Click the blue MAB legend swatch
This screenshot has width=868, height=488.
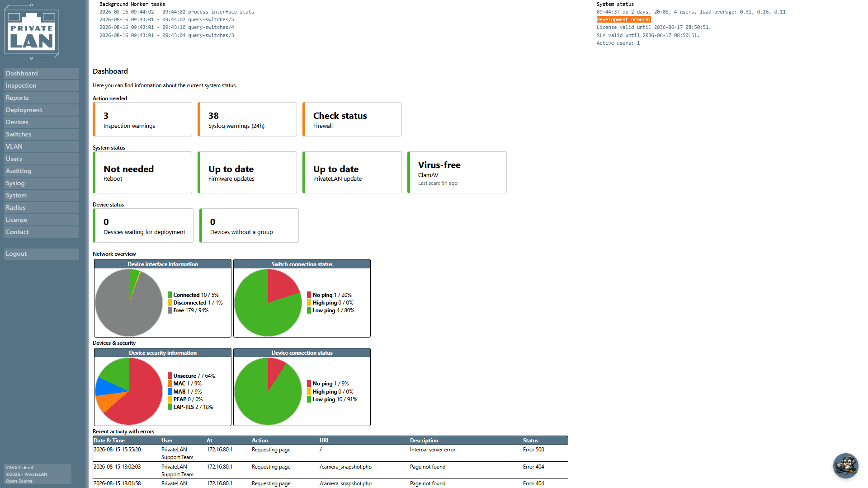click(x=170, y=392)
